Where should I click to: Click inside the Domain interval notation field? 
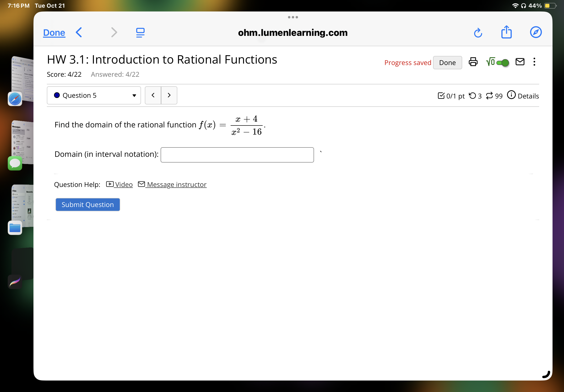point(236,154)
